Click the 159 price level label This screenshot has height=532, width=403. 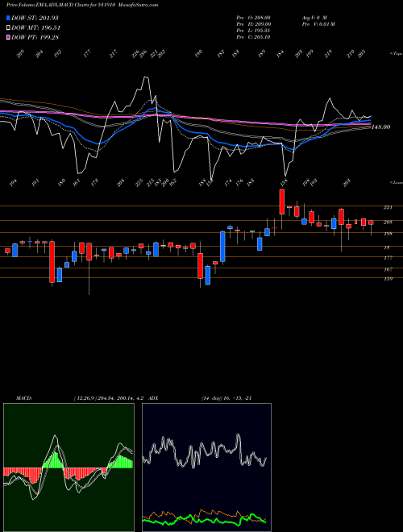click(388, 279)
